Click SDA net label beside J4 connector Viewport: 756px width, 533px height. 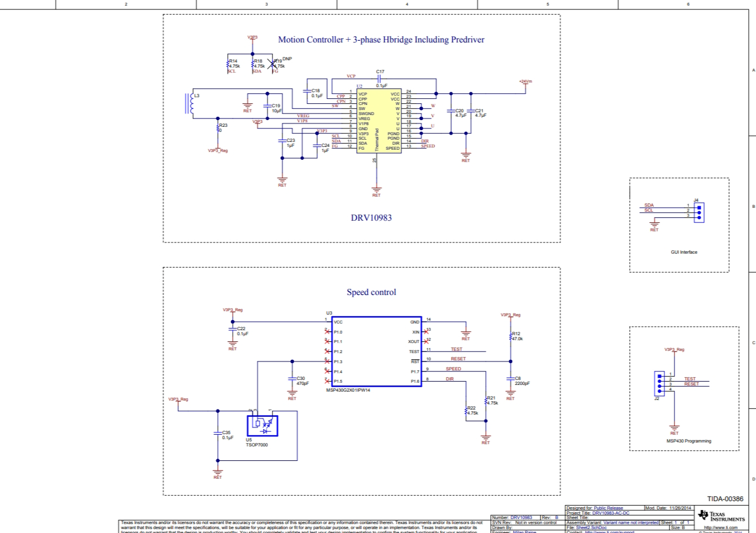click(x=649, y=206)
